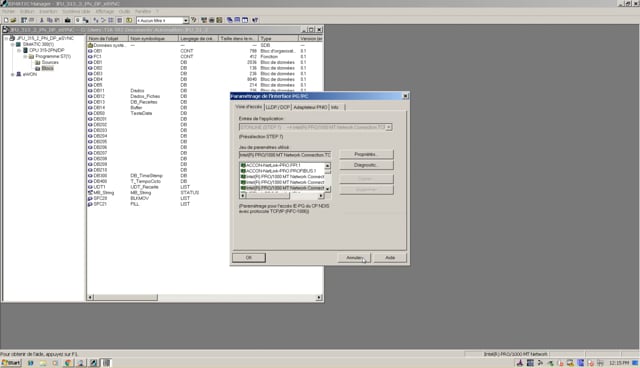640x368 pixels.
Task: Sort by the Nom de l'objet column header
Action: [108, 38]
